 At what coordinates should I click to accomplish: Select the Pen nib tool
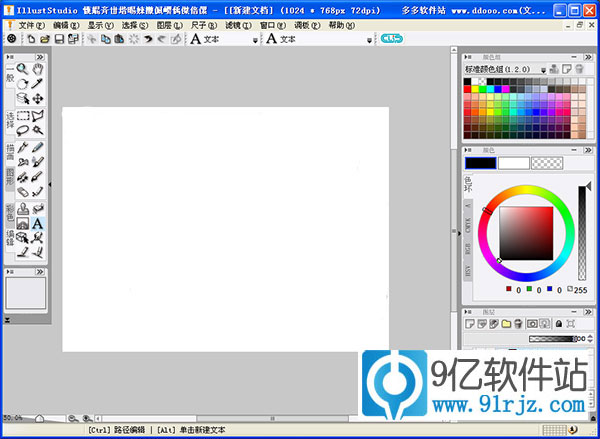(x=23, y=147)
